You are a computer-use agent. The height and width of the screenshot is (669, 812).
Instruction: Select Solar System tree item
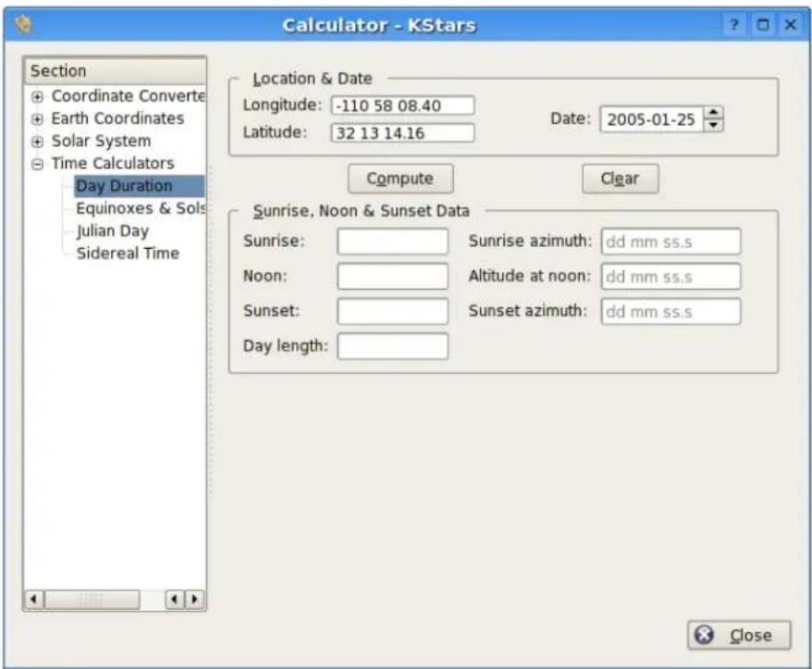click(101, 141)
